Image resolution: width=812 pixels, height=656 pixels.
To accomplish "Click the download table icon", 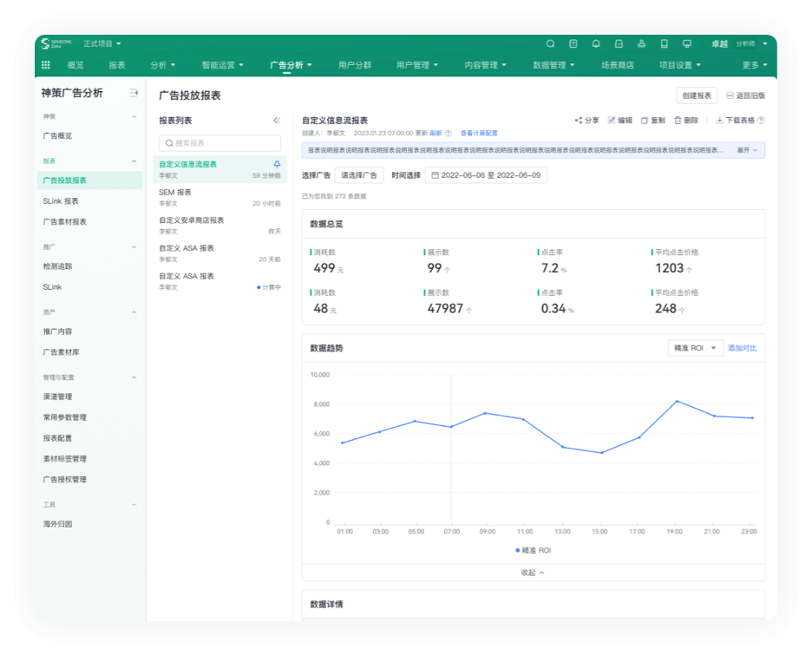I will pos(719,121).
